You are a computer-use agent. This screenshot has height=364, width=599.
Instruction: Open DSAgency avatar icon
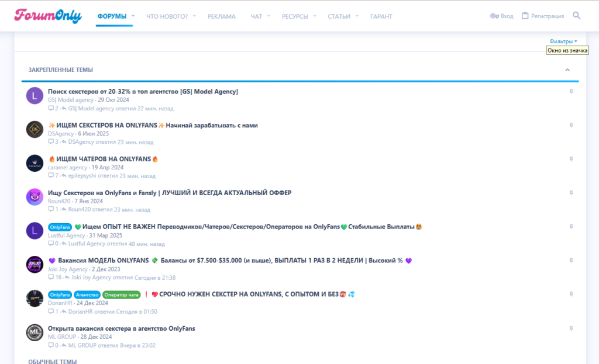coord(35,129)
